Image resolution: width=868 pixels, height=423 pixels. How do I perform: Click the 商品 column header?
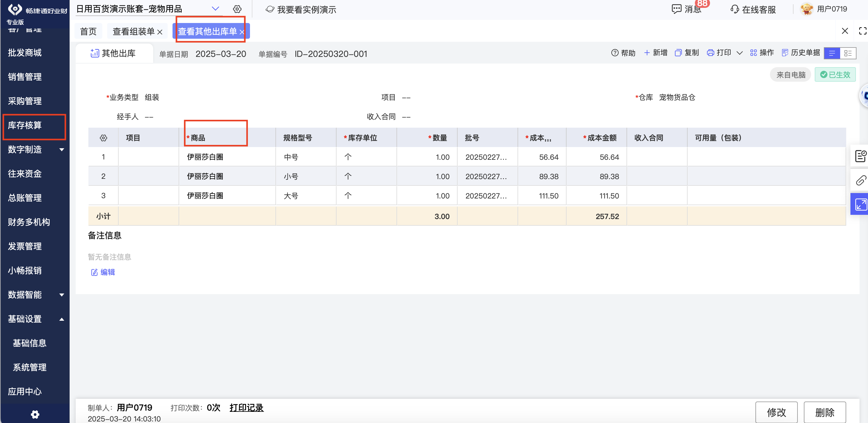click(228, 138)
